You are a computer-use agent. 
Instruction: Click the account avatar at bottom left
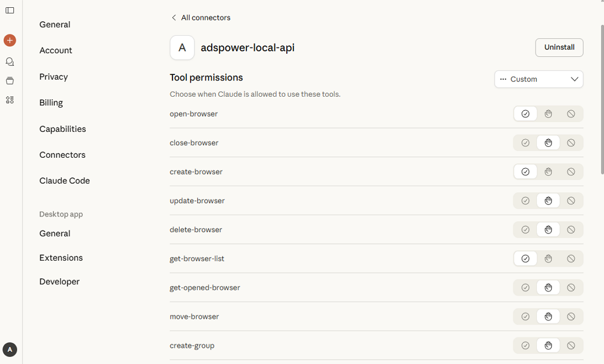[x=10, y=349]
